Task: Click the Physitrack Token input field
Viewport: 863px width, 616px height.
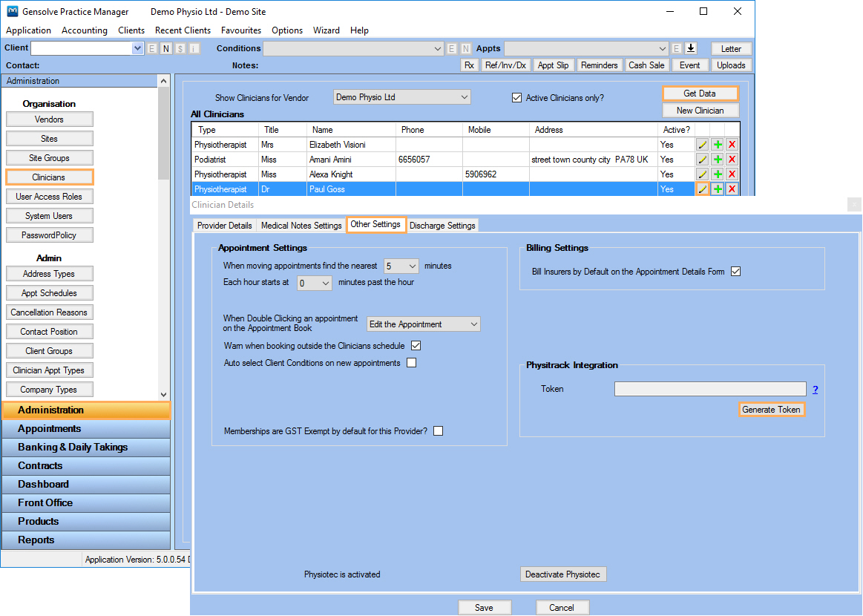Action: pyautogui.click(x=709, y=389)
